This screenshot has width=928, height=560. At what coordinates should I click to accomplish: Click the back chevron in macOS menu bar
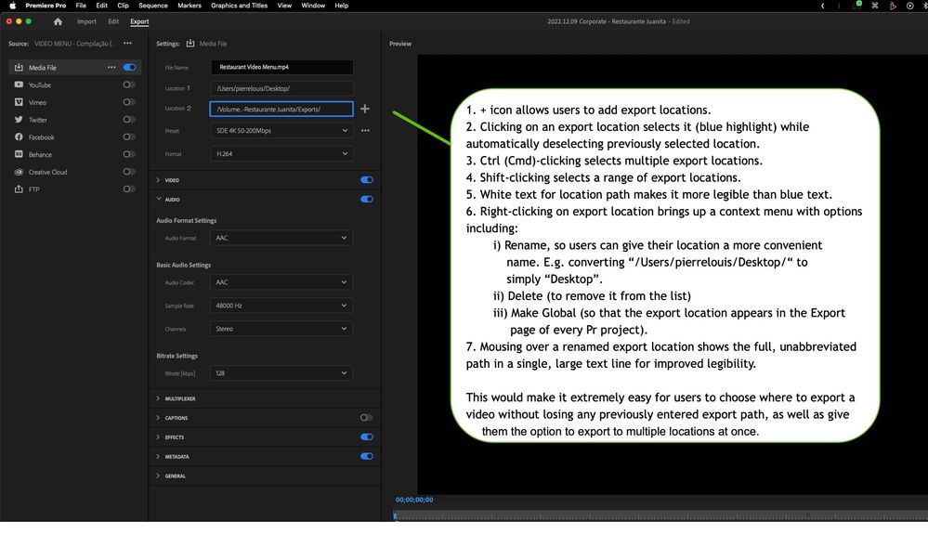coord(822,6)
